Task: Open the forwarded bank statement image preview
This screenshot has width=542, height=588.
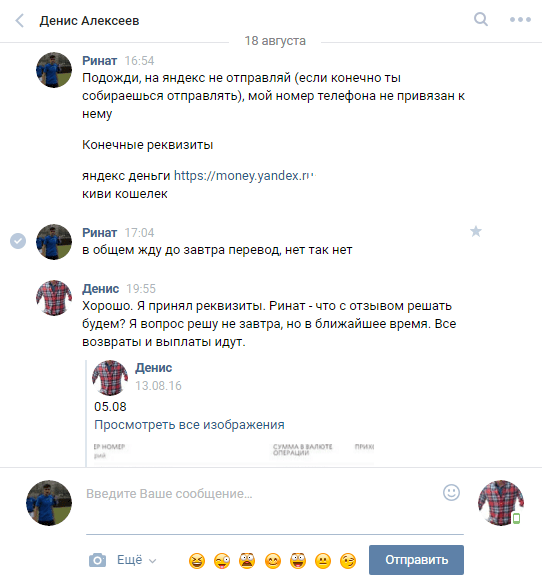Action: [x=234, y=453]
